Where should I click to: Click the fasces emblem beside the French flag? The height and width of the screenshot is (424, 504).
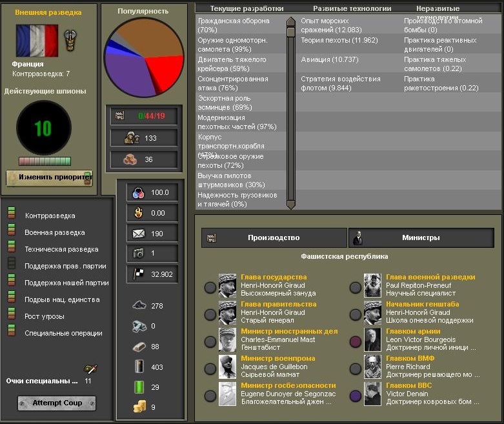pyautogui.click(x=70, y=41)
